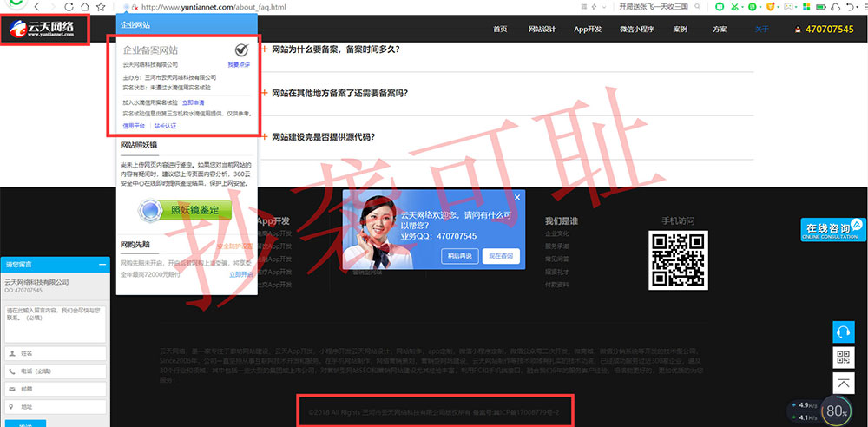Click the 姓名 input field
868x427 pixels.
coord(56,353)
